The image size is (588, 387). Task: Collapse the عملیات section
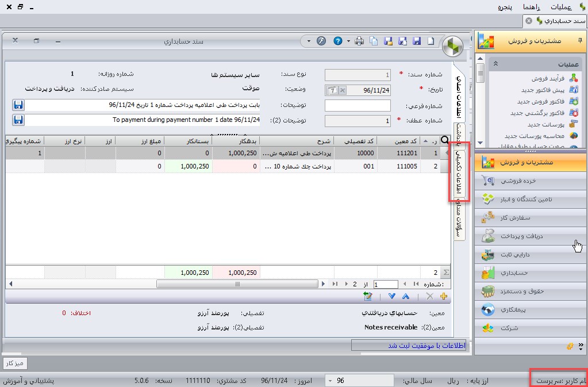495,64
